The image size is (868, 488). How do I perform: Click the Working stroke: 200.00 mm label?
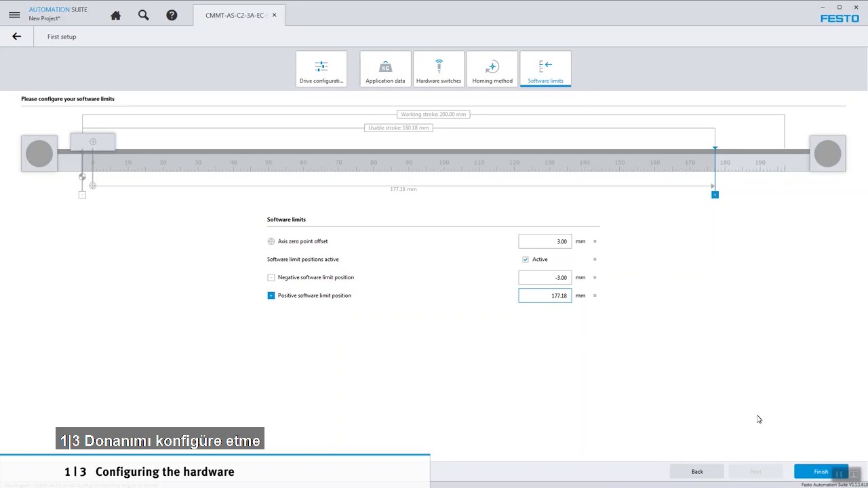(433, 115)
